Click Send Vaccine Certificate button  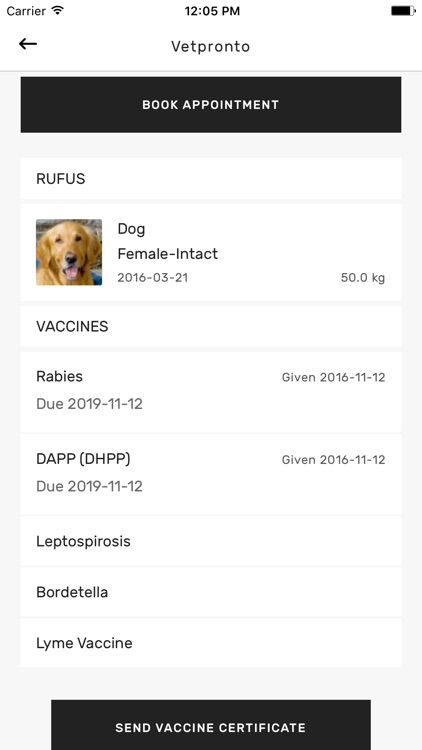click(x=211, y=725)
